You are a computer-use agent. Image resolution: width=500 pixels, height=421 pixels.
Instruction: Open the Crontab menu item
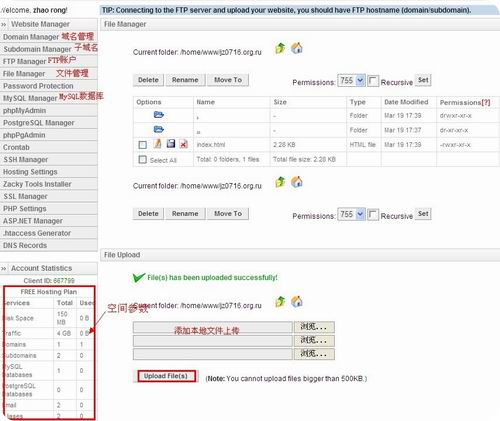click(x=16, y=147)
